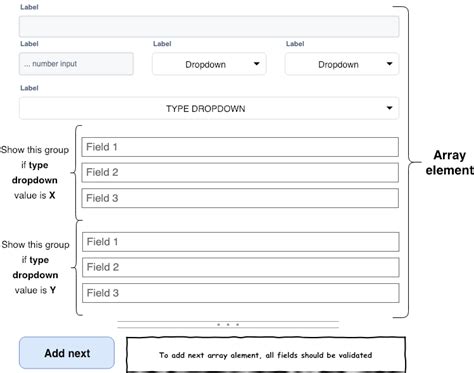Select Field 3 in group X
The width and height of the screenshot is (474, 373).
click(240, 198)
